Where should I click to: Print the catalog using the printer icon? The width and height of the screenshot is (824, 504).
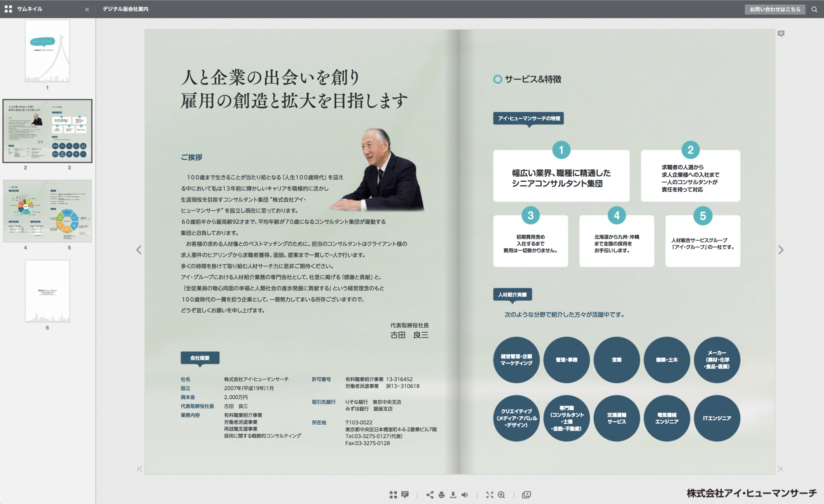pos(442,495)
